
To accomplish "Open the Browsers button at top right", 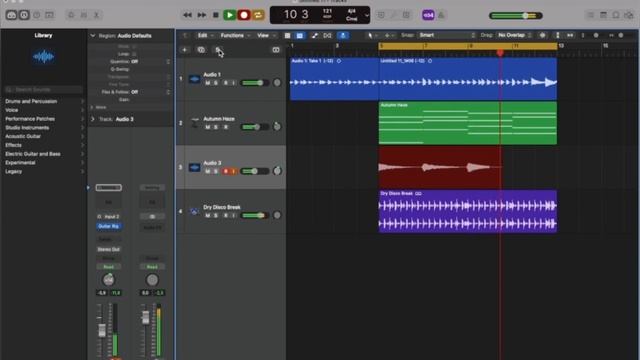I will (x=629, y=15).
